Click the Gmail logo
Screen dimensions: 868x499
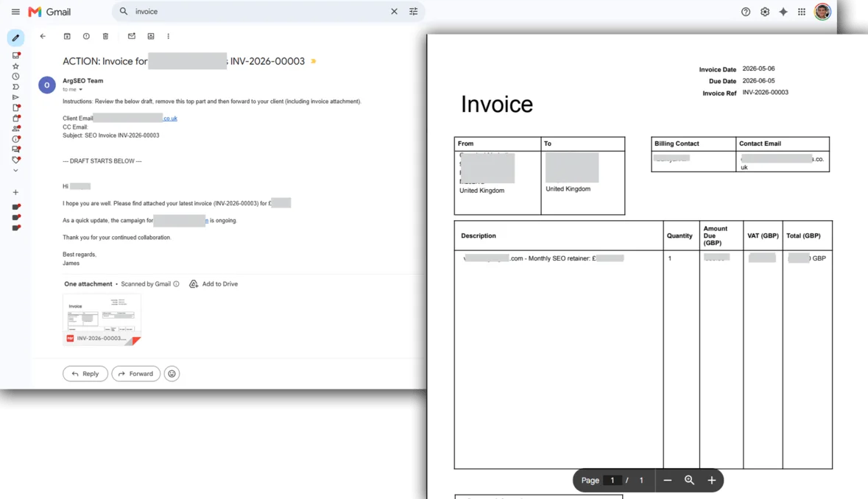(x=49, y=12)
